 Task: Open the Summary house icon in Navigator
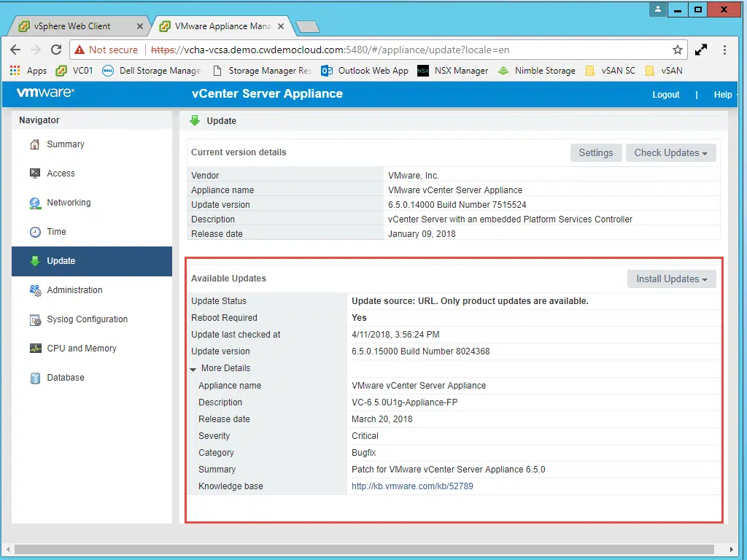tap(35, 144)
